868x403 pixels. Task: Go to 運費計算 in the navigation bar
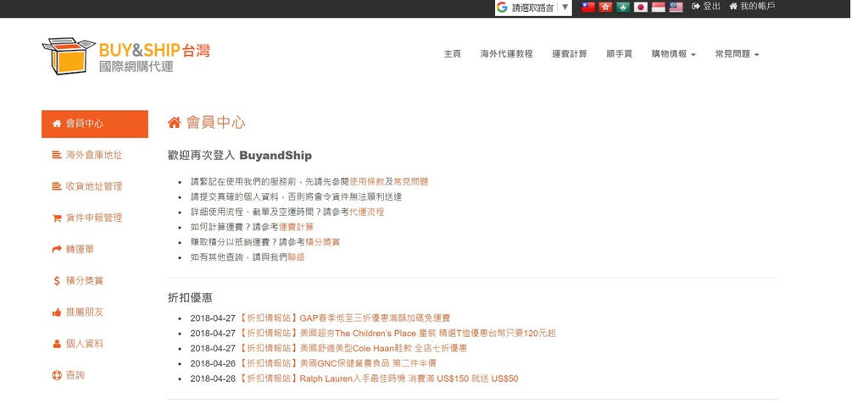point(569,54)
